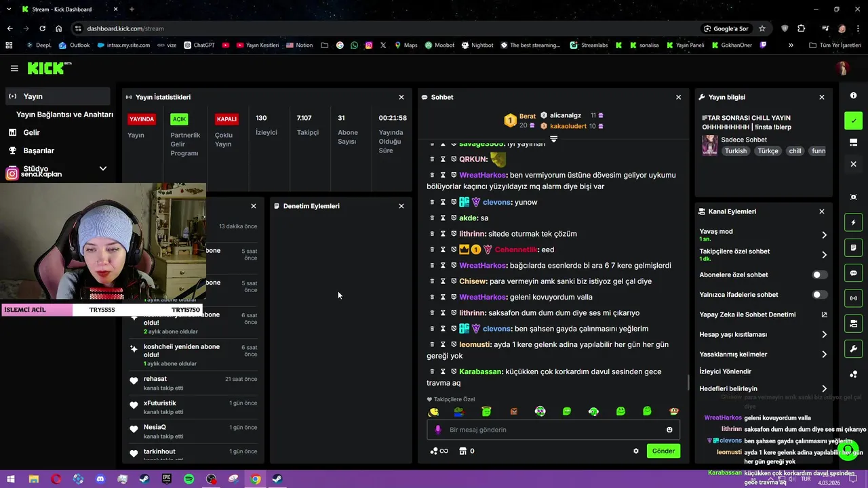868x488 pixels.
Task: Click the lightning bolt icon in the right sidebar
Action: (x=853, y=222)
